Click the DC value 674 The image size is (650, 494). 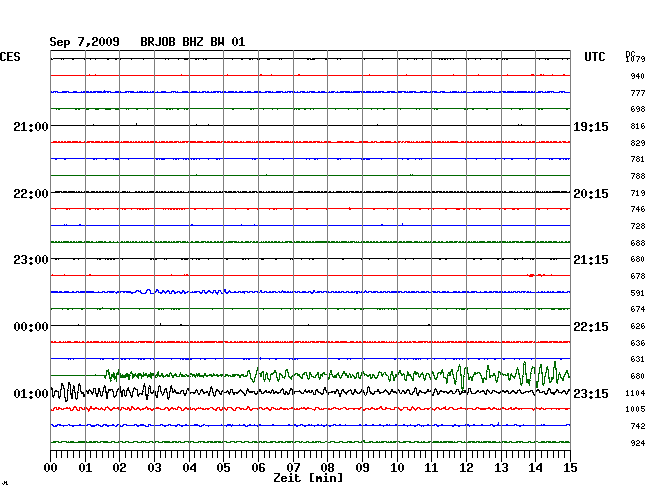[638, 309]
